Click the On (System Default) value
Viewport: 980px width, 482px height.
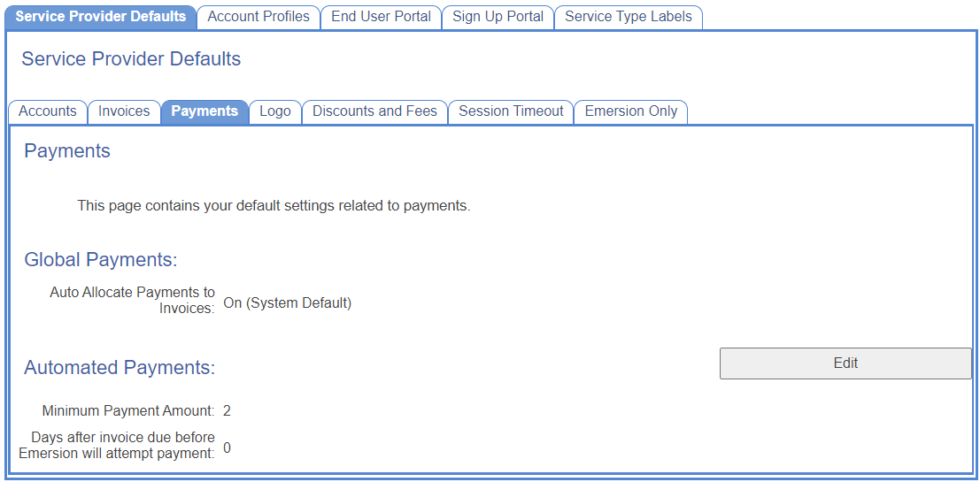[288, 303]
